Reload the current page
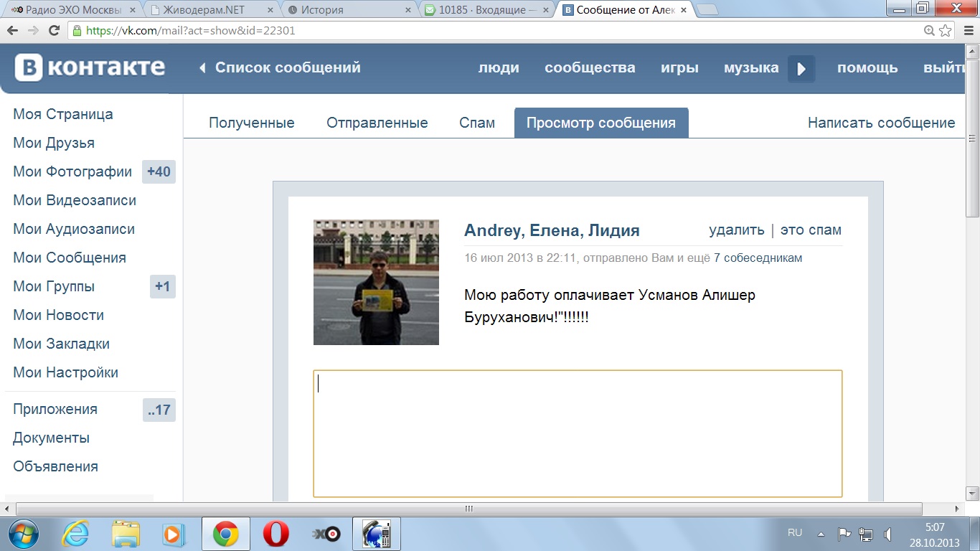The image size is (980, 551). (x=54, y=31)
